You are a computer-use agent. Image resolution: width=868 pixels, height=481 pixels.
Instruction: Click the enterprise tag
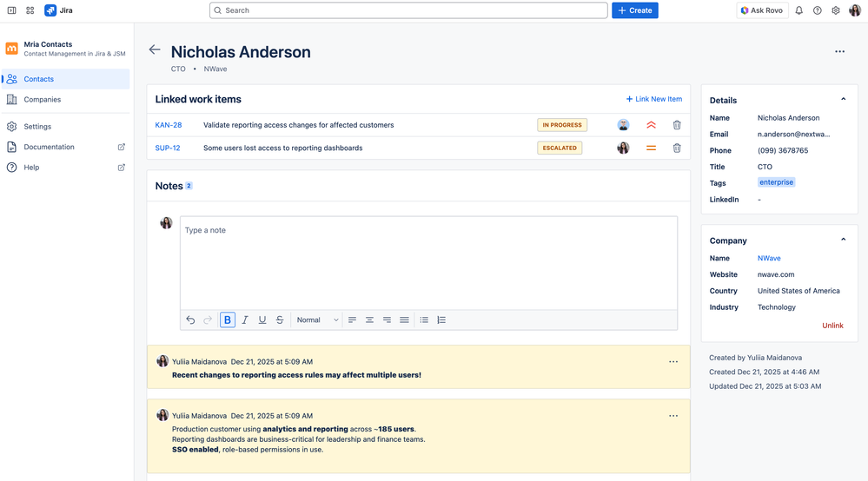tap(776, 182)
